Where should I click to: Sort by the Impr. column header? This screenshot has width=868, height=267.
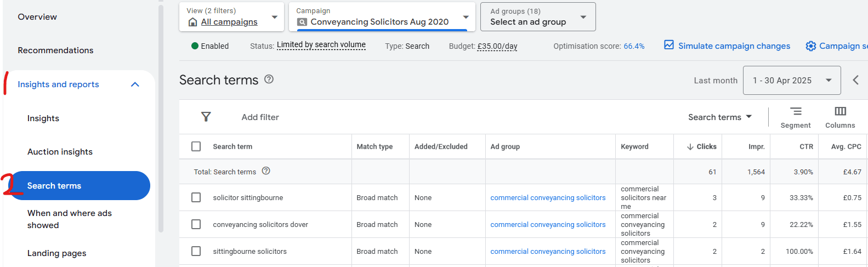[756, 146]
